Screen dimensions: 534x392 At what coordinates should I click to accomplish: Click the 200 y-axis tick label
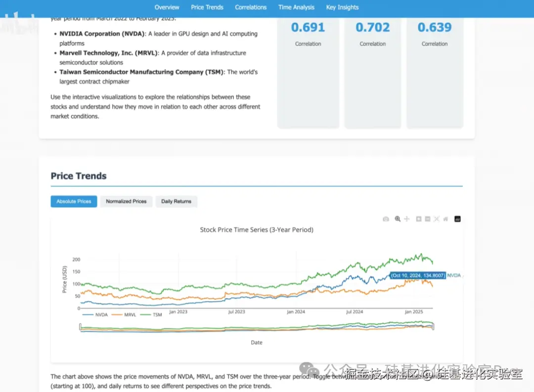click(x=76, y=260)
